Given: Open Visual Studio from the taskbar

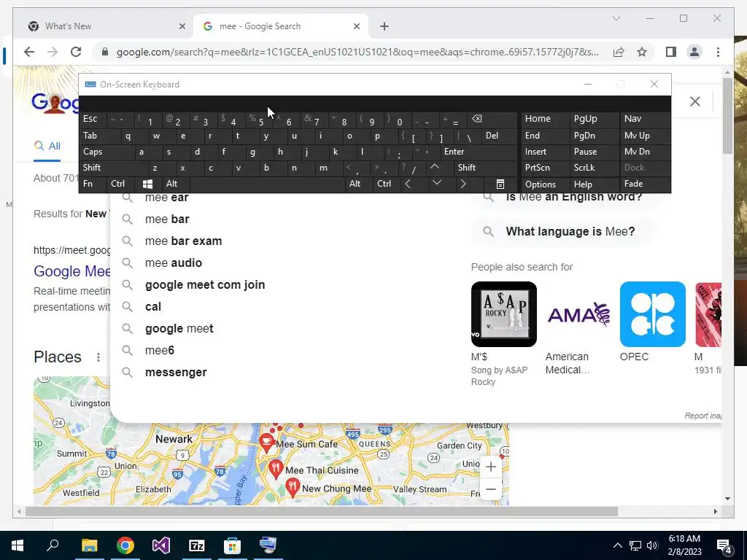Looking at the screenshot, I should [x=161, y=545].
